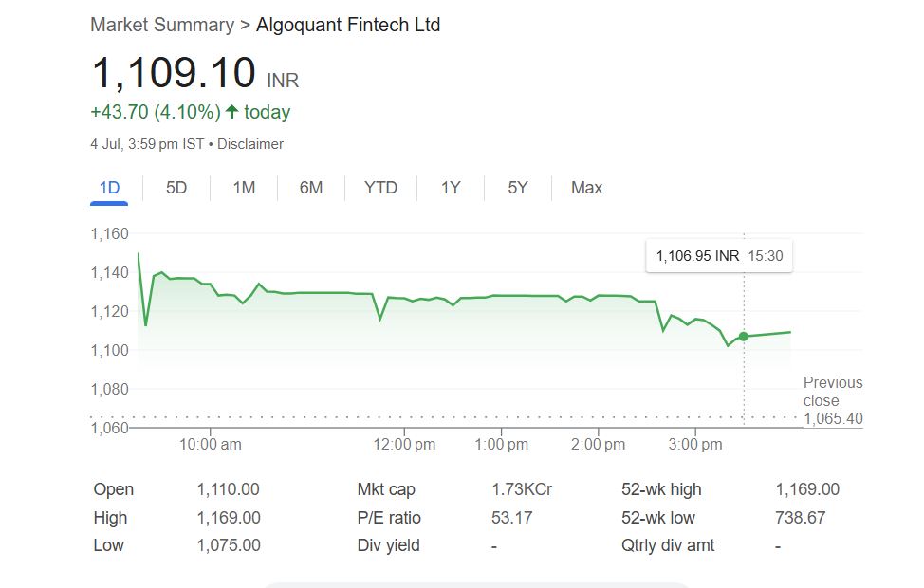Image resolution: width=924 pixels, height=588 pixels.
Task: Click the 1,106.95 INR chart tooltip
Action: (719, 255)
